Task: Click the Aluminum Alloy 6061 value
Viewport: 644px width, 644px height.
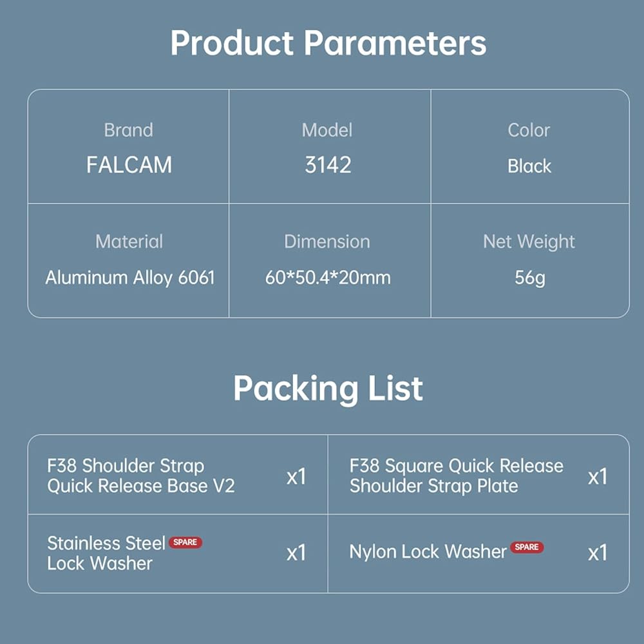Action: click(129, 278)
